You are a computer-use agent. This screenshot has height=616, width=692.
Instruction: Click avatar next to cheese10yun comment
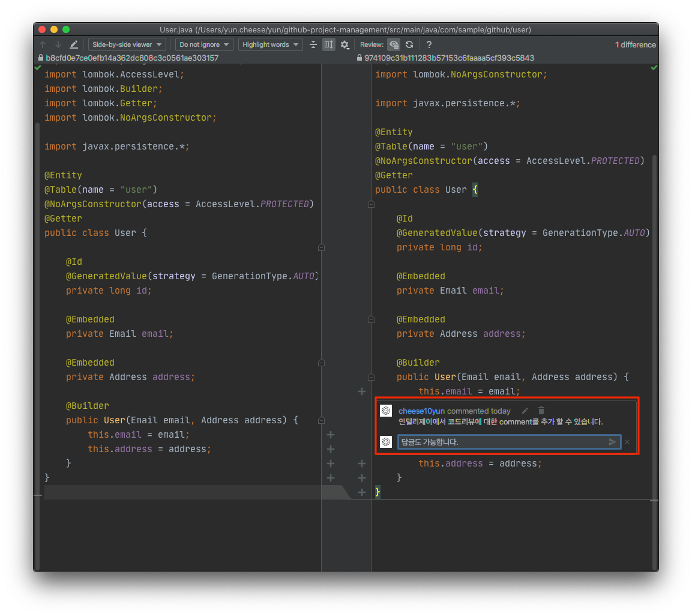click(x=386, y=411)
